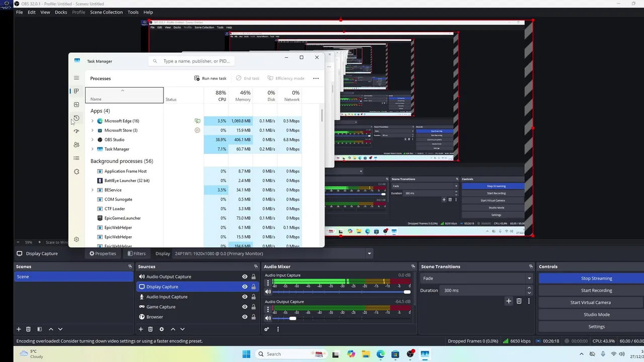
Task: Add a new source with plus icon
Action: [141, 329]
